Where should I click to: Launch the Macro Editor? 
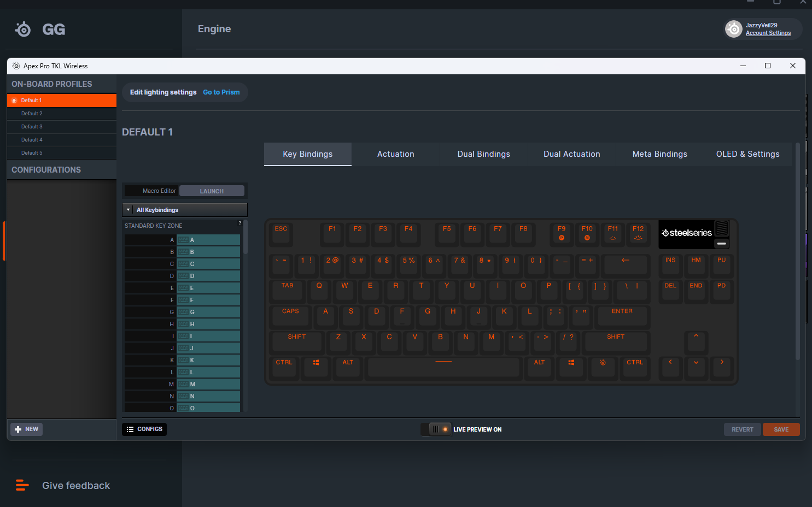point(212,191)
